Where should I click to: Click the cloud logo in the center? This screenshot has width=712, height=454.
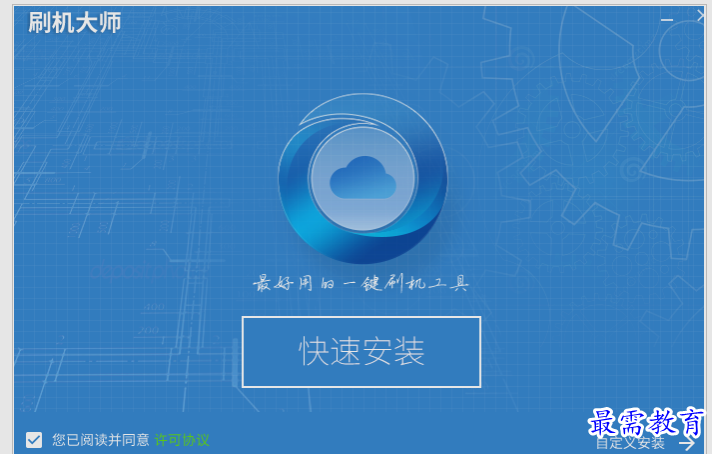pyautogui.click(x=362, y=178)
